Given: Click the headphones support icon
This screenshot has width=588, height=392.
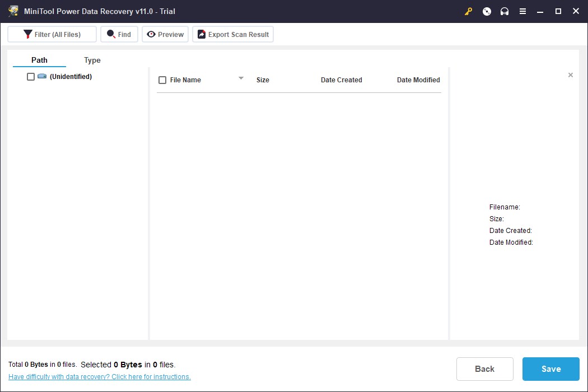Looking at the screenshot, I should 505,11.
